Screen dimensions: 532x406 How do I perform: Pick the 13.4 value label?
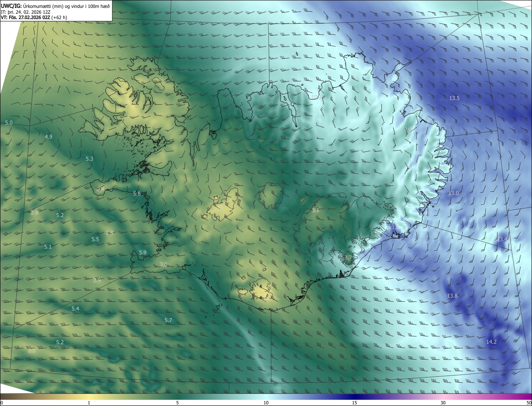(502, 239)
